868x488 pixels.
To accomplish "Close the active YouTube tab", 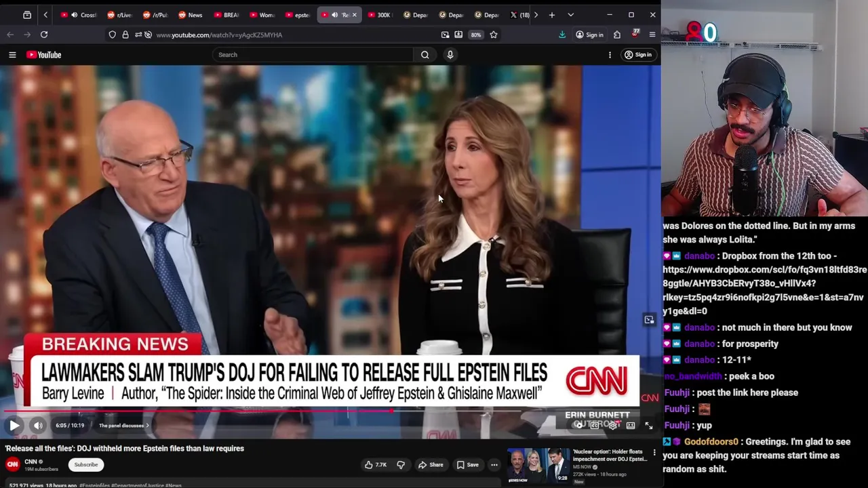I will tap(354, 15).
